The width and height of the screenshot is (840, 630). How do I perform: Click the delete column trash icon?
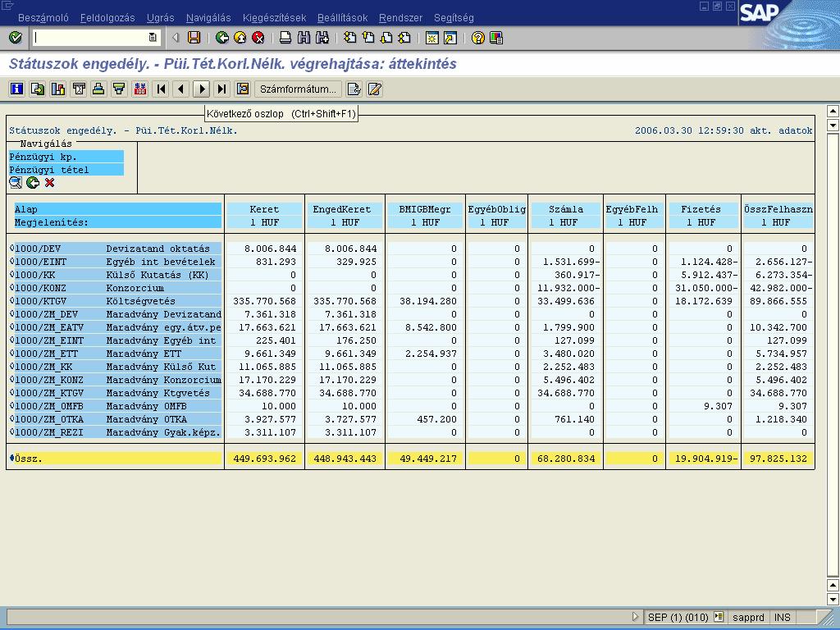[x=79, y=89]
